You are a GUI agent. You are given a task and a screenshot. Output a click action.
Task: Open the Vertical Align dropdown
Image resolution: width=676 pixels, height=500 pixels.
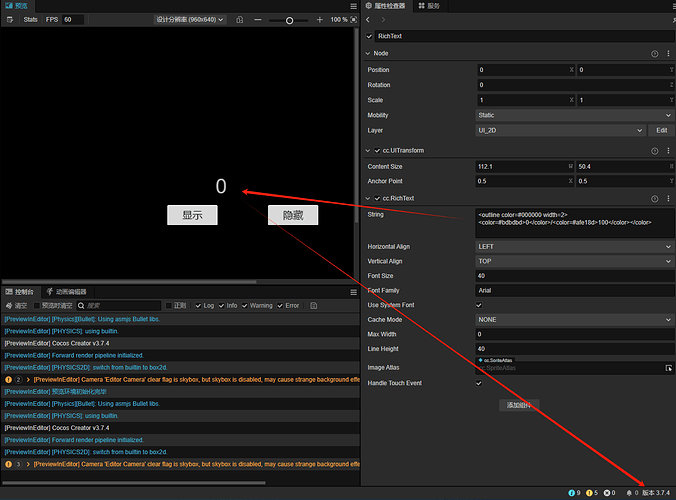575,262
